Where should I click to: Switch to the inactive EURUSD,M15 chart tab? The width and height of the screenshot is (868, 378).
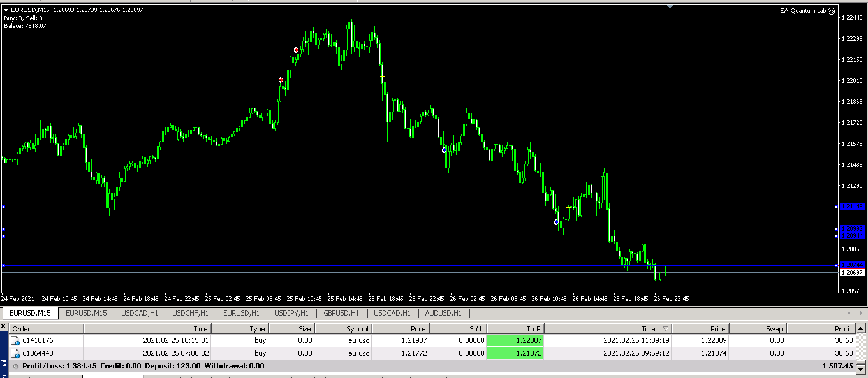click(86, 313)
